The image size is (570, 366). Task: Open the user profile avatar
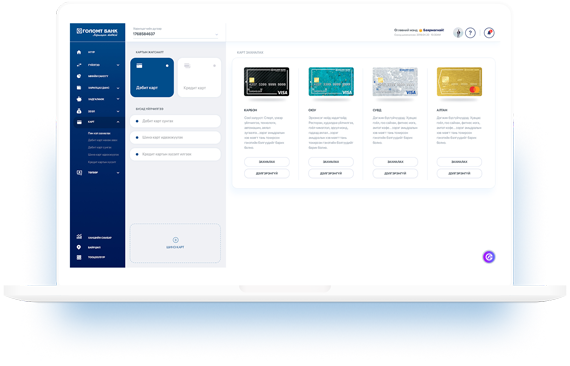[x=458, y=33]
